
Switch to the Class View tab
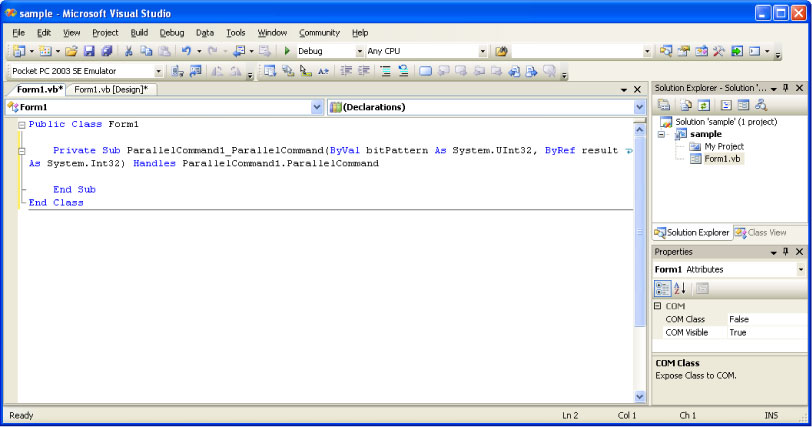[760, 233]
